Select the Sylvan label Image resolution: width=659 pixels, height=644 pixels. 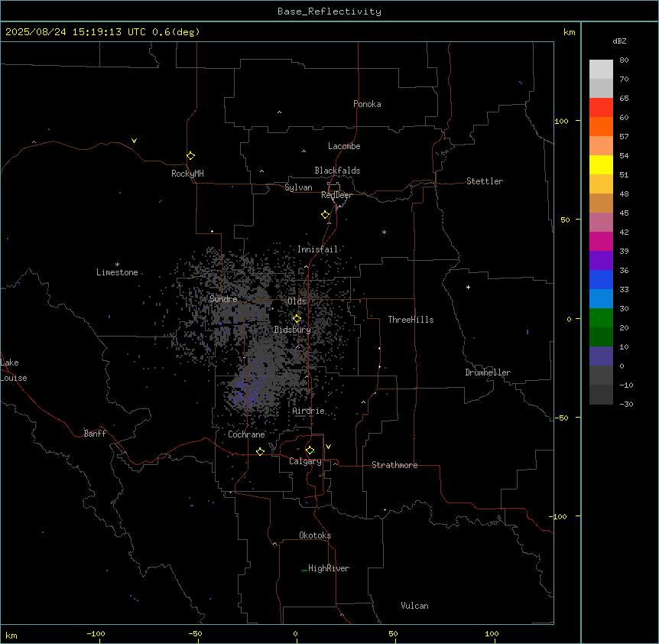298,187
